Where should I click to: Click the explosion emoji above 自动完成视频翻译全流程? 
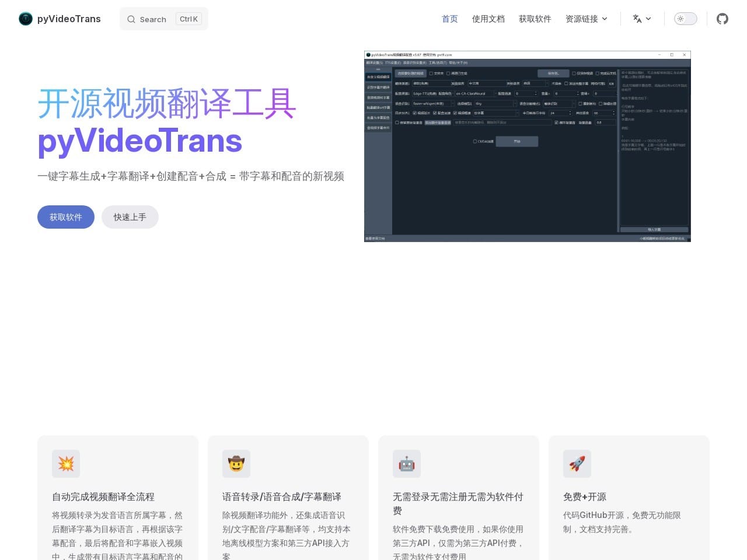66,464
